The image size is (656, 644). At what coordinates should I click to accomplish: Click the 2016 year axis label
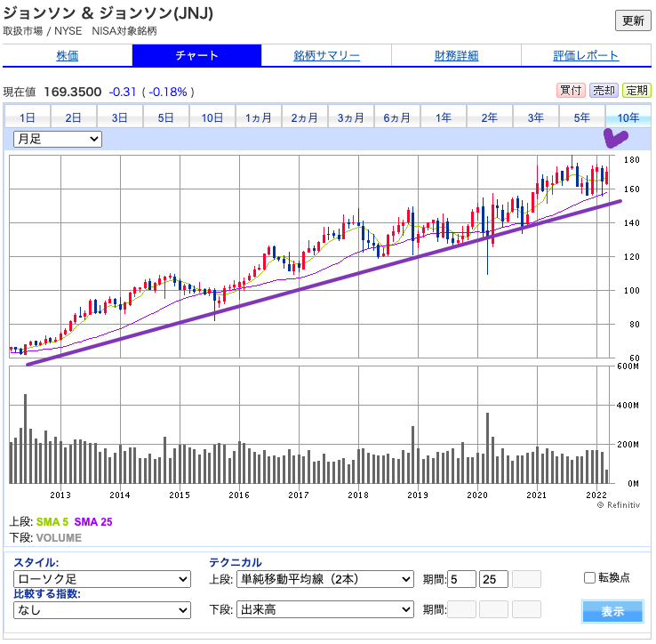pyautogui.click(x=239, y=495)
